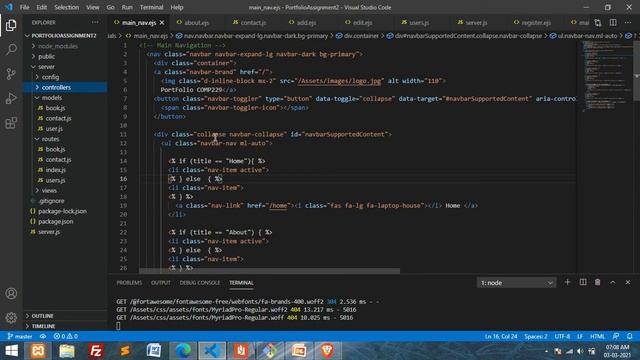Open Windows Start menu
The height and width of the screenshot is (360, 640).
click(x=11, y=351)
